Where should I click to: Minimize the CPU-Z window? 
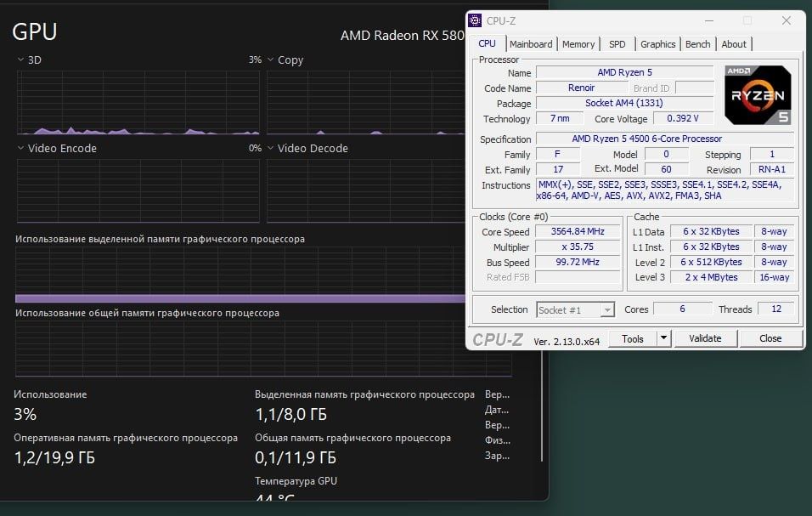pyautogui.click(x=709, y=20)
